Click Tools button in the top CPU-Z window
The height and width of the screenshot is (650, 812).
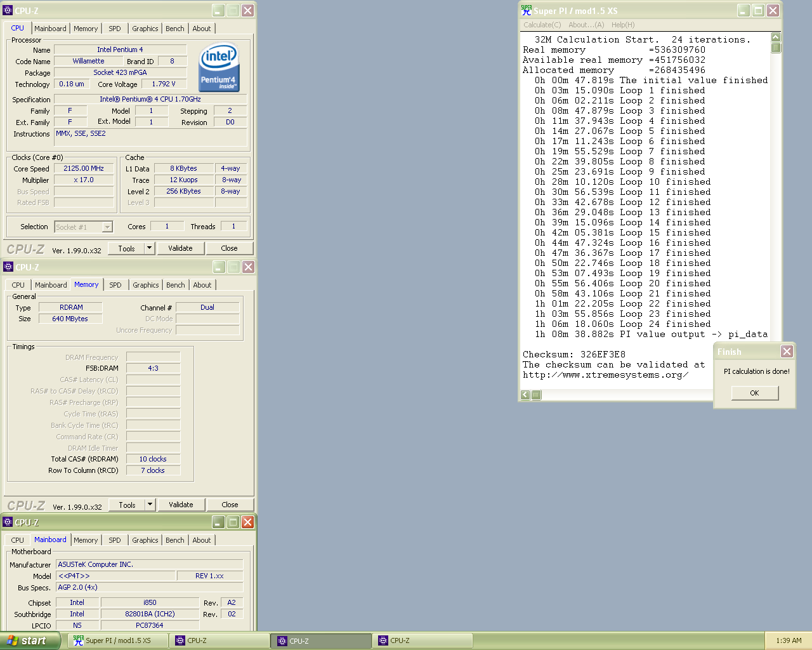click(126, 248)
